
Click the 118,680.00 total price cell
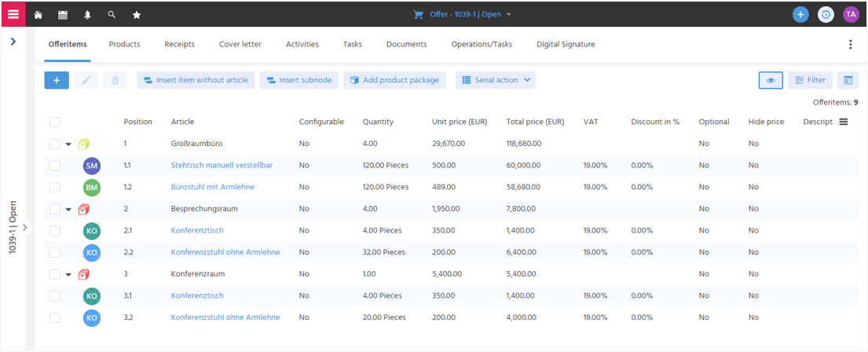pyautogui.click(x=524, y=144)
